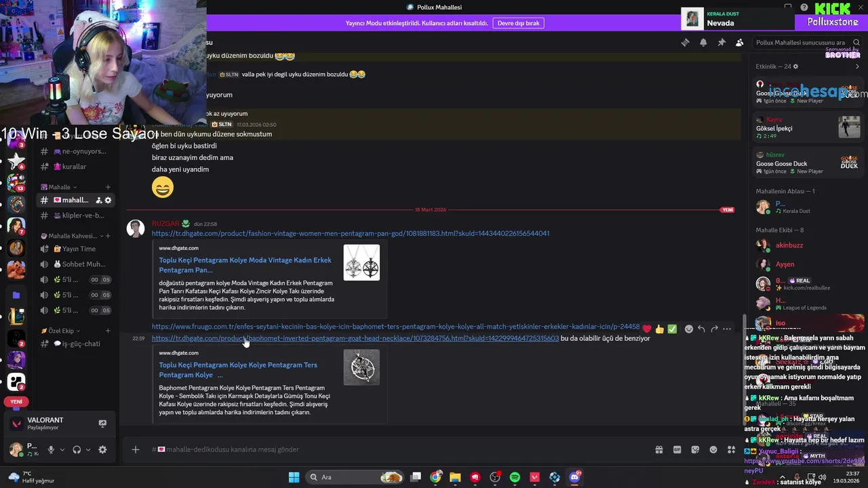Viewport: 868px width, 488px height.
Task: Add heart reaction on hovered message
Action: (647, 329)
